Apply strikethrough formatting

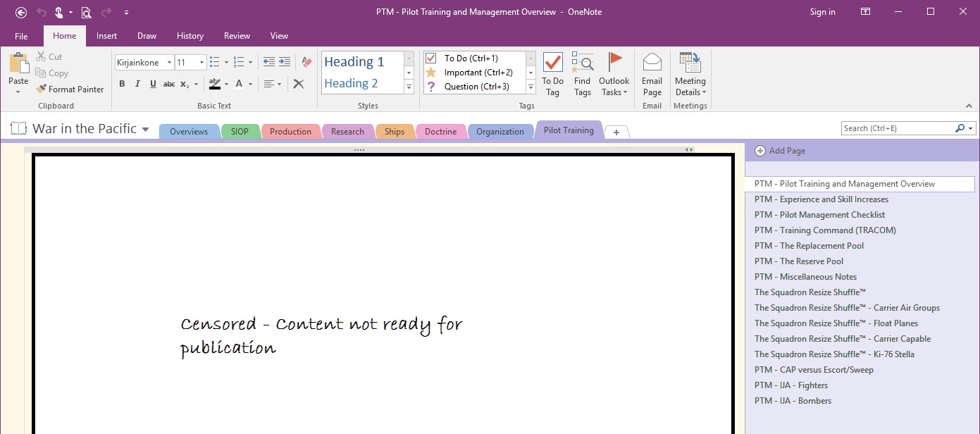[x=169, y=84]
